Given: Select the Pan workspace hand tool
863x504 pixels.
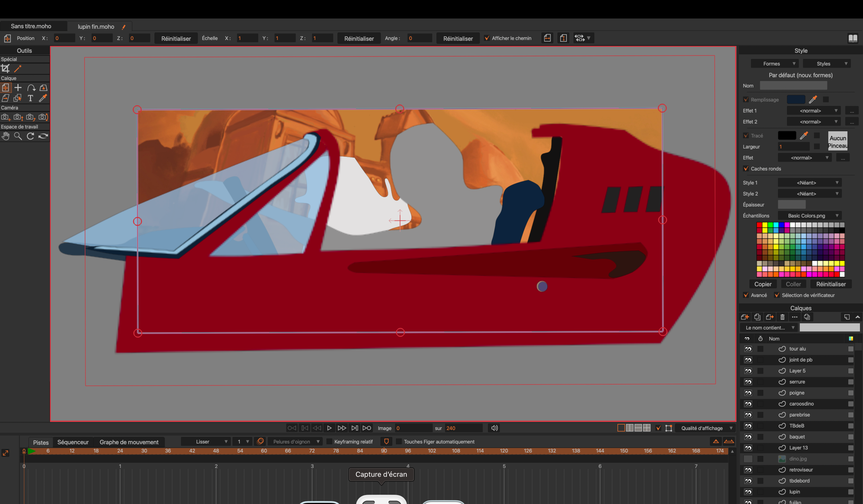Looking at the screenshot, I should [6, 136].
